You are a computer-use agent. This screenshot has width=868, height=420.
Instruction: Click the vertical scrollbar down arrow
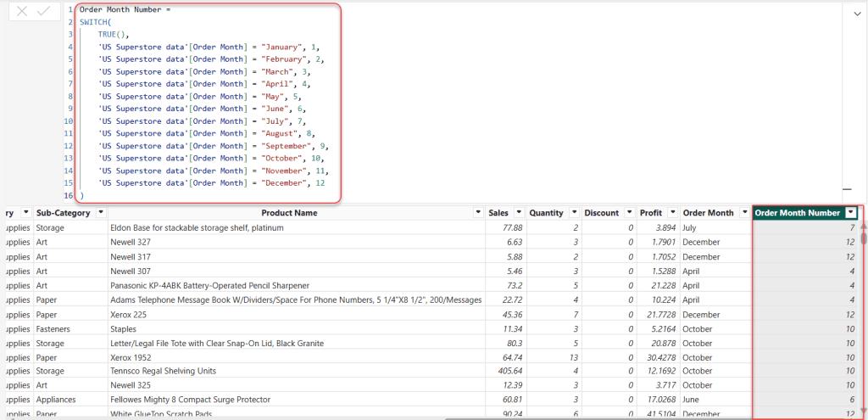click(x=864, y=412)
